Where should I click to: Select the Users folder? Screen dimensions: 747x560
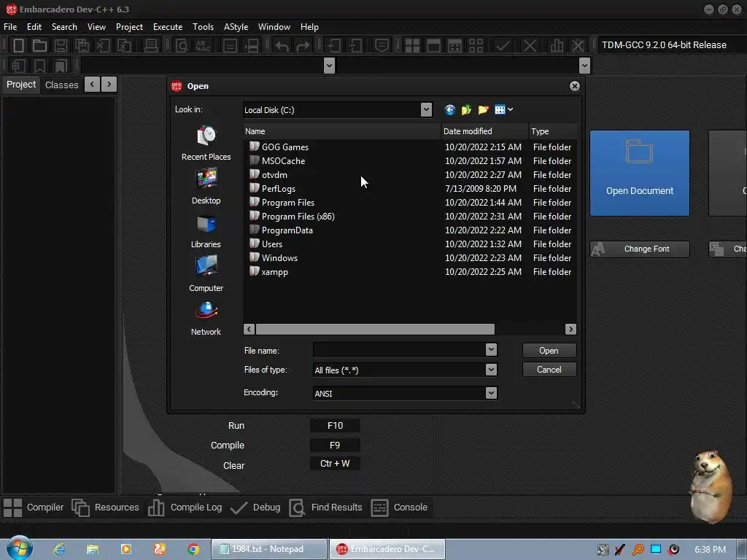point(271,244)
